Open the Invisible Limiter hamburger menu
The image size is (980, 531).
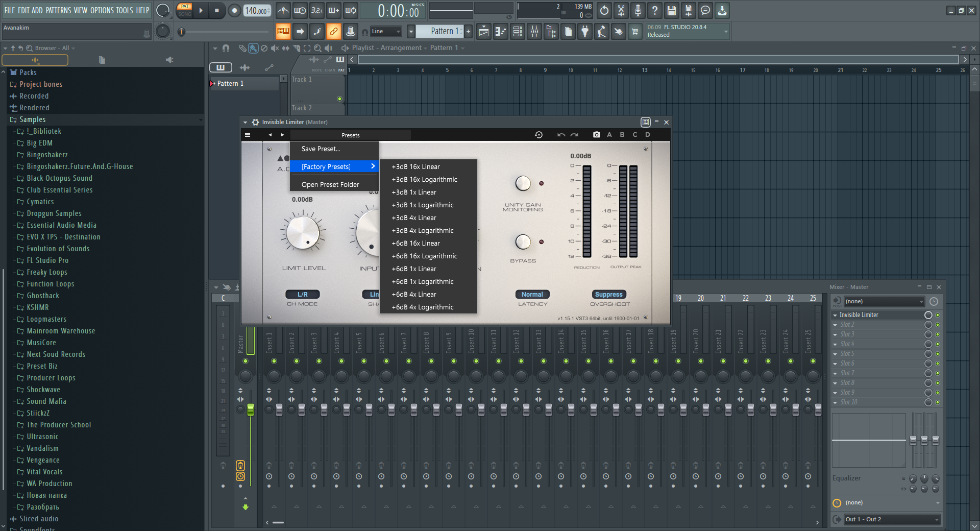(248, 135)
